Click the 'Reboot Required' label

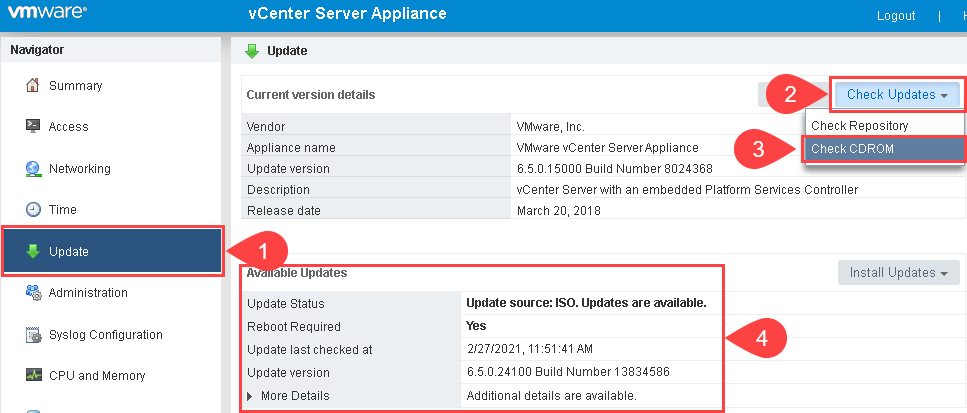point(294,327)
